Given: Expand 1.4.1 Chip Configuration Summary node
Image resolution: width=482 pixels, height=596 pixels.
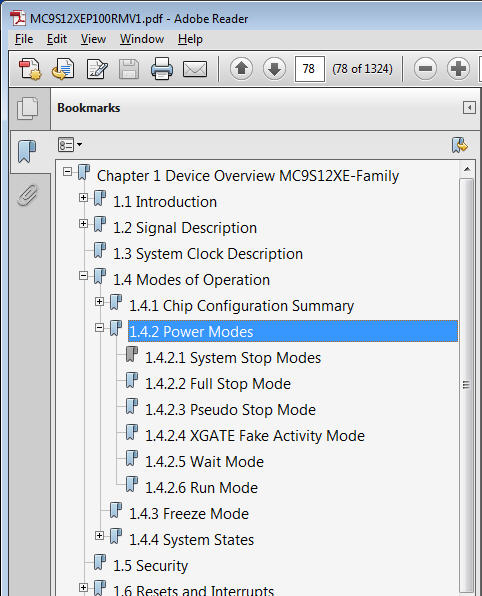Looking at the screenshot, I should (x=100, y=301).
